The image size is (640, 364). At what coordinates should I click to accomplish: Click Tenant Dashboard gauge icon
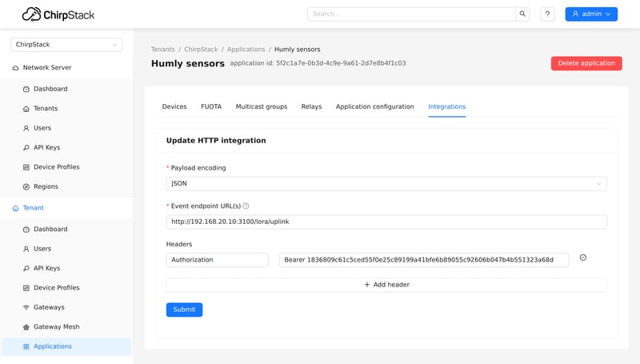click(26, 230)
